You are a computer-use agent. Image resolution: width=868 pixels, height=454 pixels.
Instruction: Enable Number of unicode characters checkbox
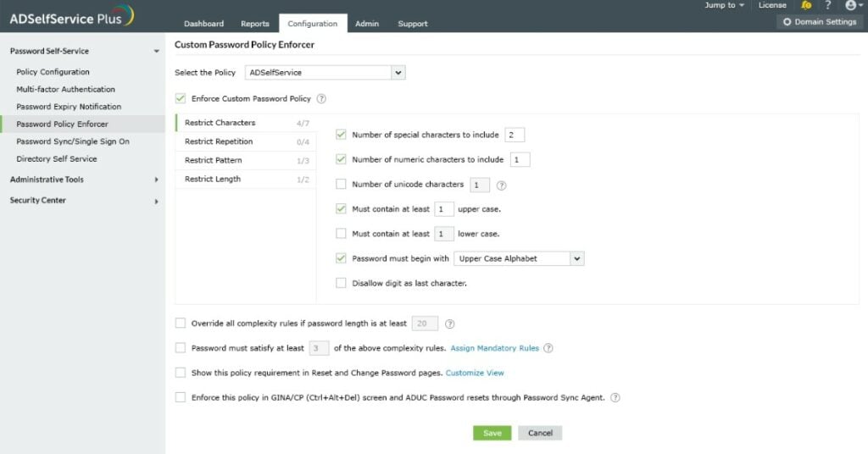(x=341, y=184)
